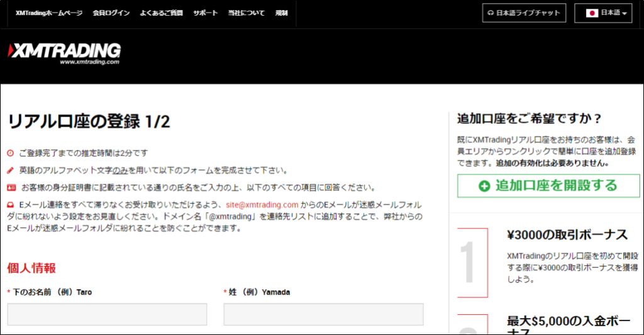
Task: Open the 会員ログイン menu item
Action: (111, 13)
